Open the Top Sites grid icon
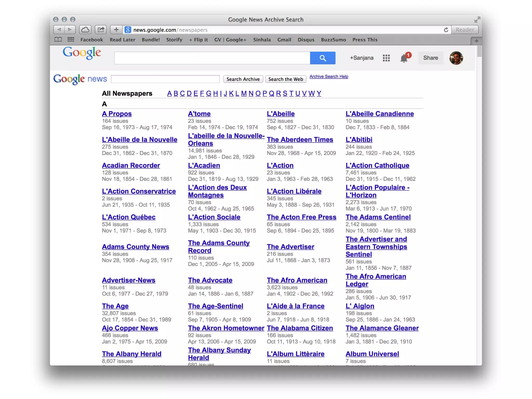This screenshot has width=532, height=399. click(x=71, y=40)
